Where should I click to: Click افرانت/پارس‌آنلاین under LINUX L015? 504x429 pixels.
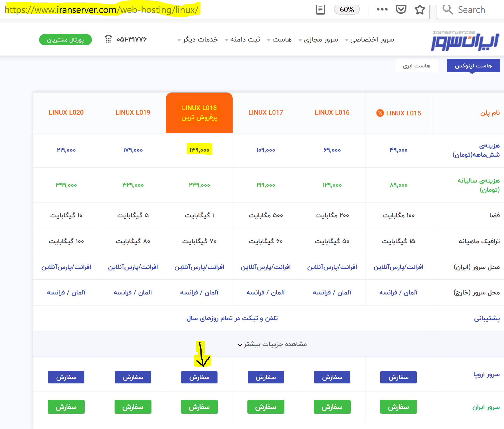398,267
